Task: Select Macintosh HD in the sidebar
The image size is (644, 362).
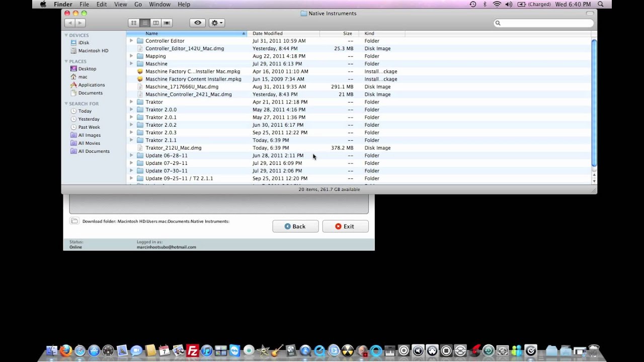Action: tap(93, 51)
